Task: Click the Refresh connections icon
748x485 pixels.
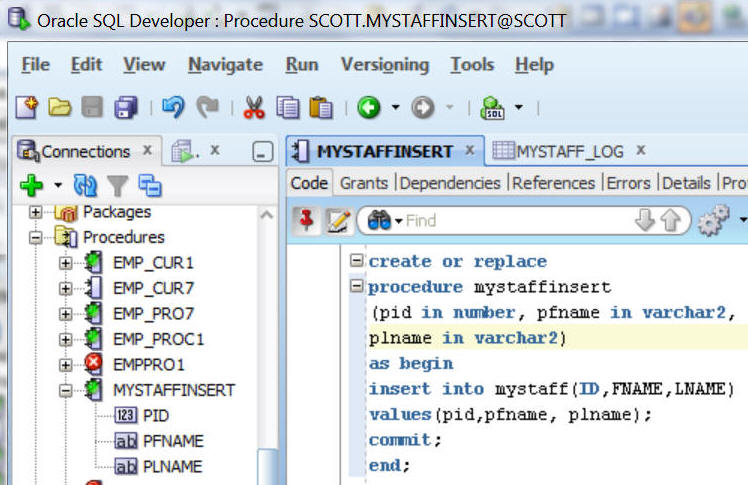Action: (85, 185)
